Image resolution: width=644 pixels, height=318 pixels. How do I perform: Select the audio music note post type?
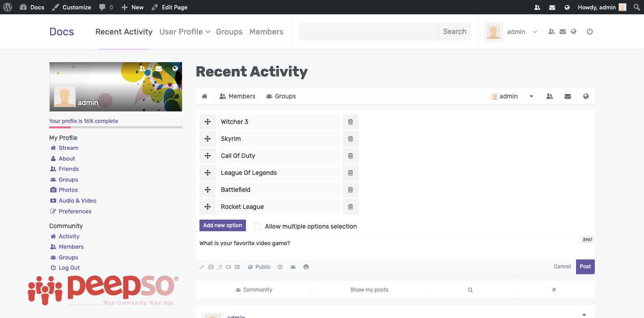pos(220,267)
